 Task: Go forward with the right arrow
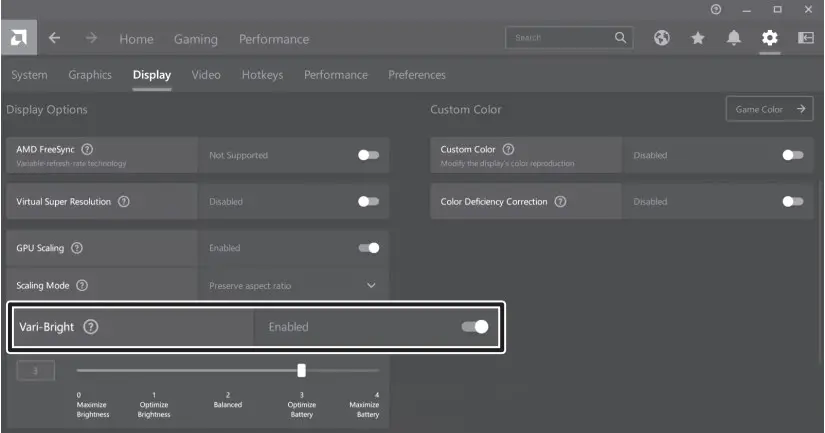[92, 38]
